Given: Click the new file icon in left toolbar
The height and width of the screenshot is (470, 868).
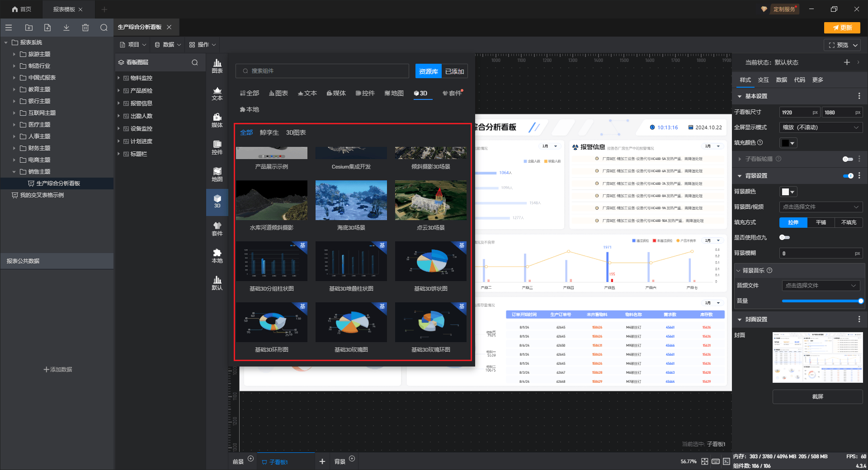Looking at the screenshot, I should [47, 28].
